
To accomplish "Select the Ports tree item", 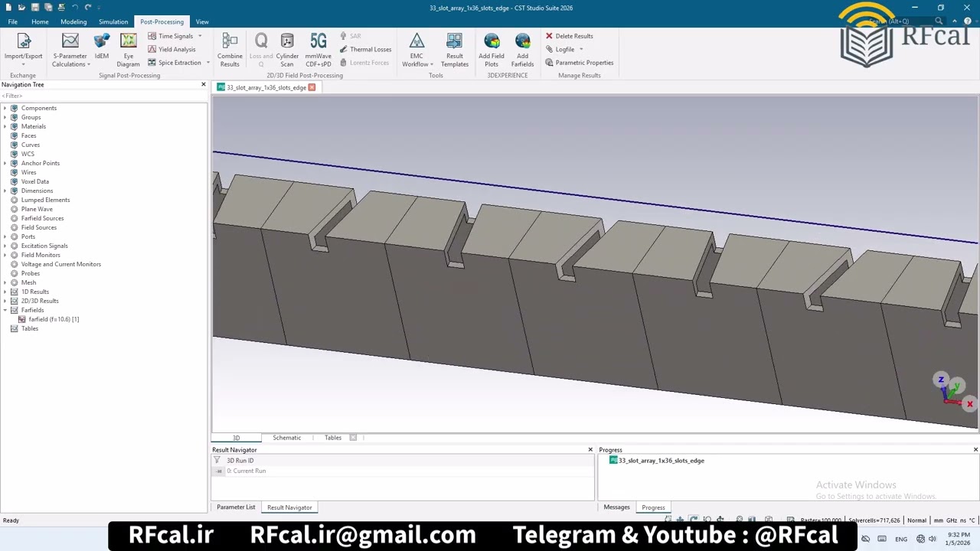I will 28,236.
